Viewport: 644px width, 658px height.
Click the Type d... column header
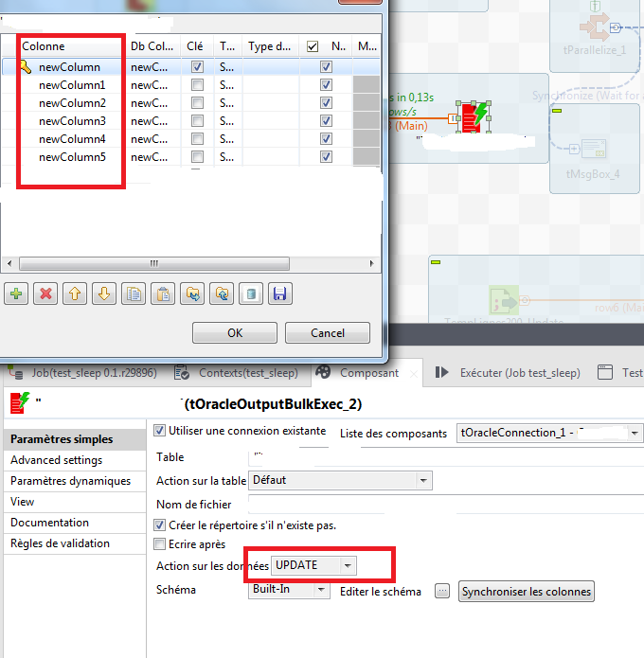[270, 46]
